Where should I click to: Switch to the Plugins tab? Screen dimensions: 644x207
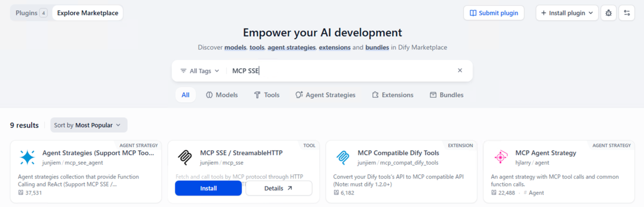[31, 13]
